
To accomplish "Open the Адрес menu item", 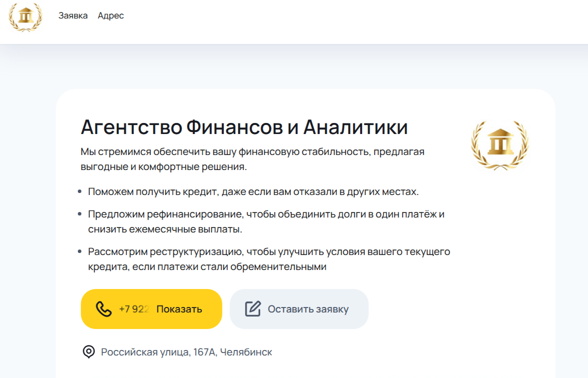I will pos(110,15).
